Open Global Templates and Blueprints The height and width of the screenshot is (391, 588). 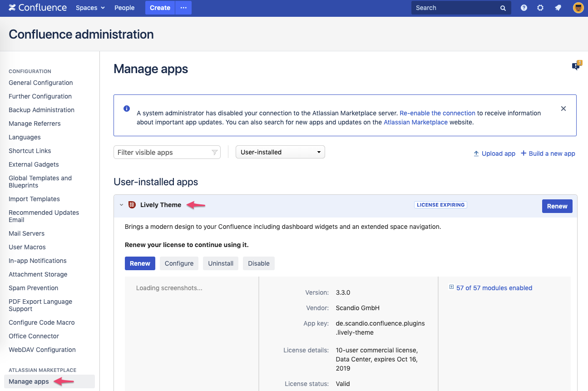tap(40, 182)
